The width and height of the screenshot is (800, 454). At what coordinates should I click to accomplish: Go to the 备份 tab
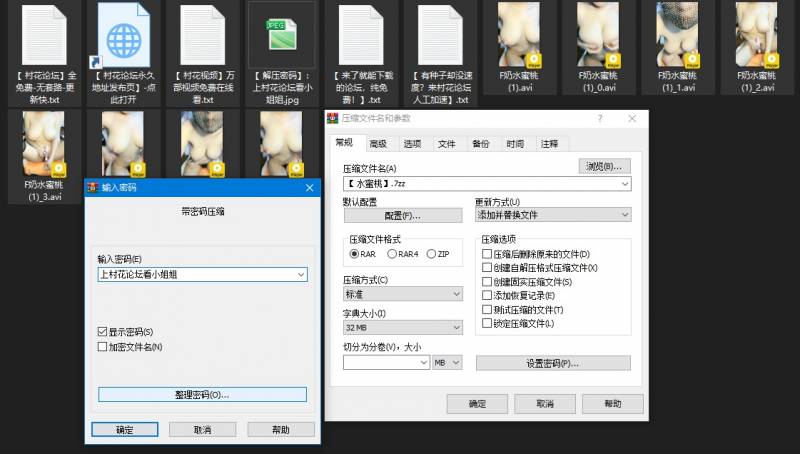point(481,144)
